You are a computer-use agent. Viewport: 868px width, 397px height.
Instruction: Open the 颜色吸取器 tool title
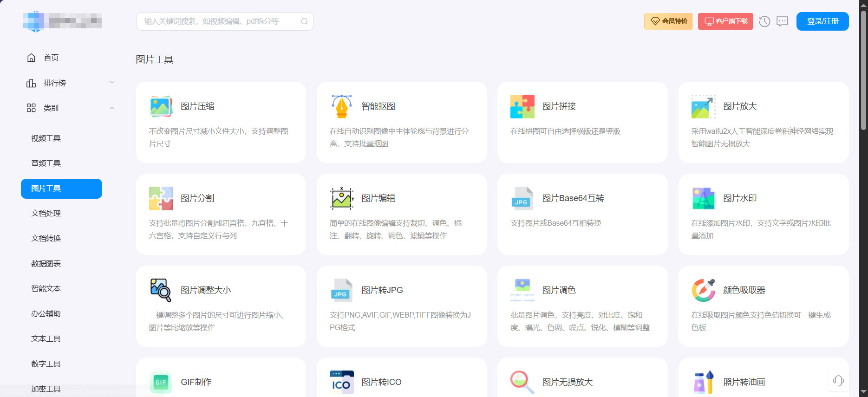point(744,290)
